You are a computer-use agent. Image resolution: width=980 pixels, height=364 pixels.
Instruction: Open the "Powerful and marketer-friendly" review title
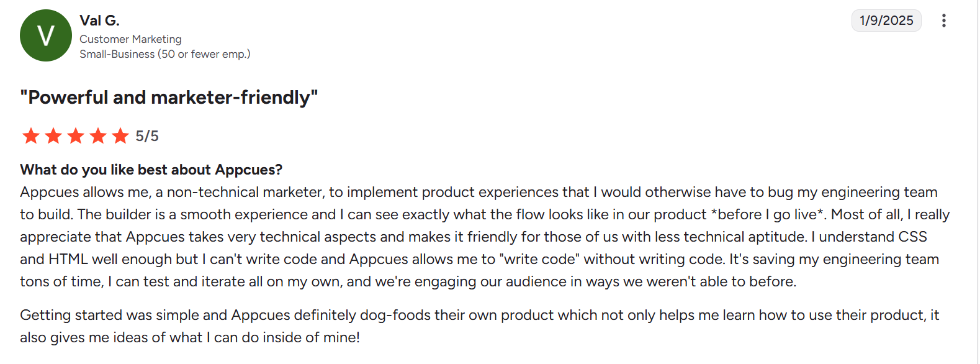coord(169,98)
